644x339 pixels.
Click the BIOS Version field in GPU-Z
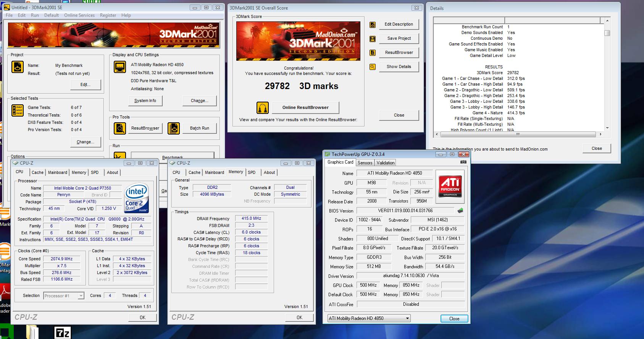point(406,211)
